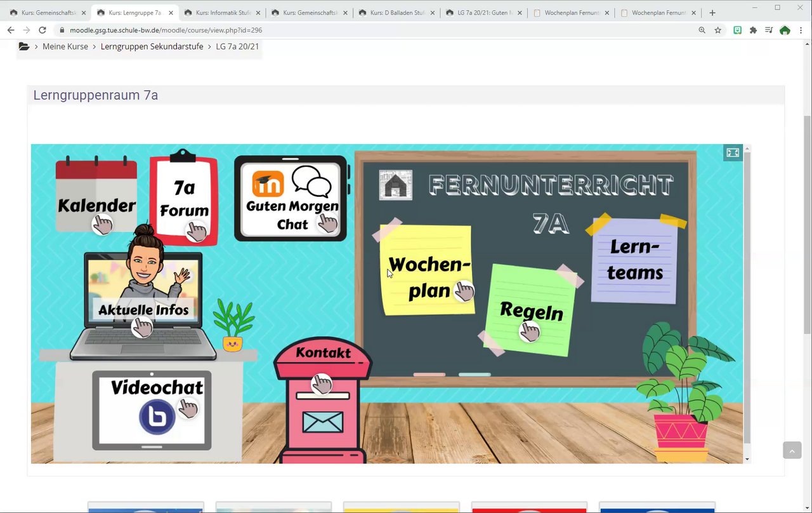
Task: Open the media control icon in toolbar
Action: click(x=769, y=30)
